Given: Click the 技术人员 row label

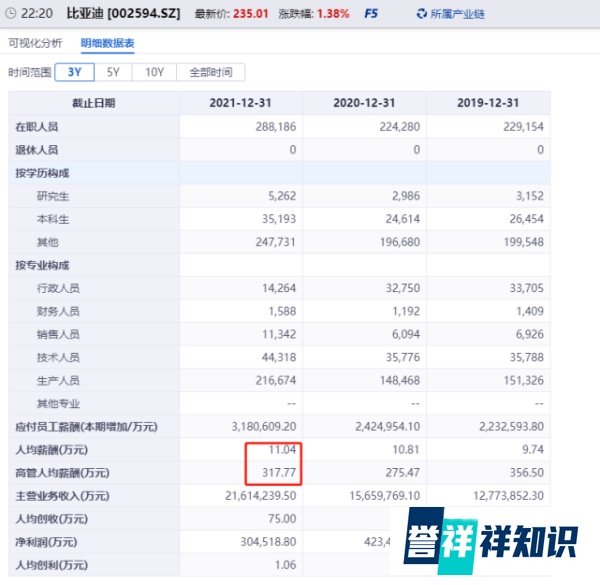Looking at the screenshot, I should click(58, 357).
